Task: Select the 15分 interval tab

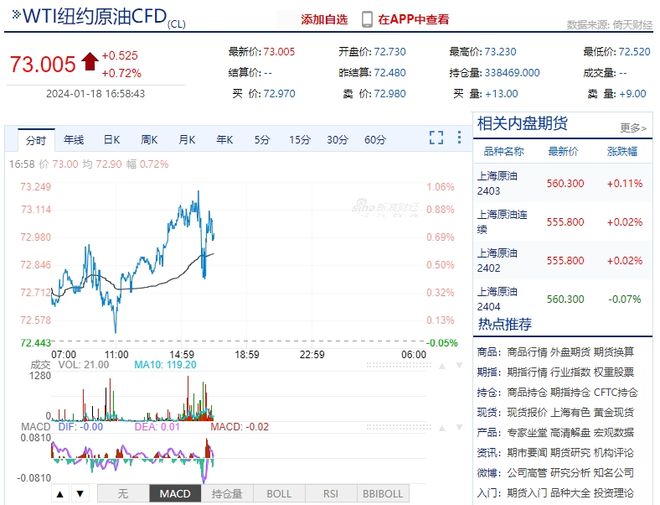Action: [300, 140]
